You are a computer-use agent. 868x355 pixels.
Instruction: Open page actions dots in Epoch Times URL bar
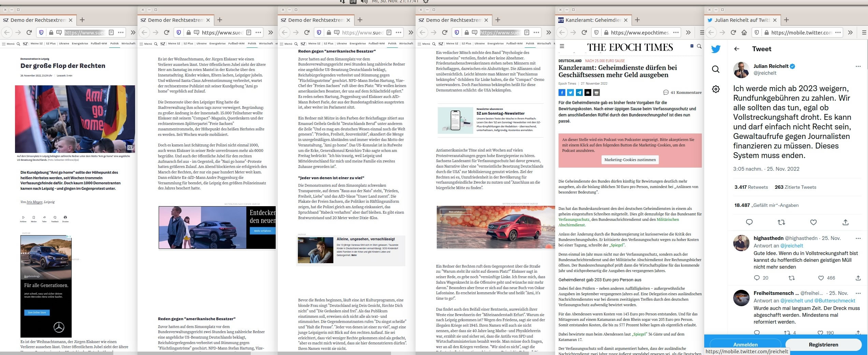pyautogui.click(x=676, y=32)
